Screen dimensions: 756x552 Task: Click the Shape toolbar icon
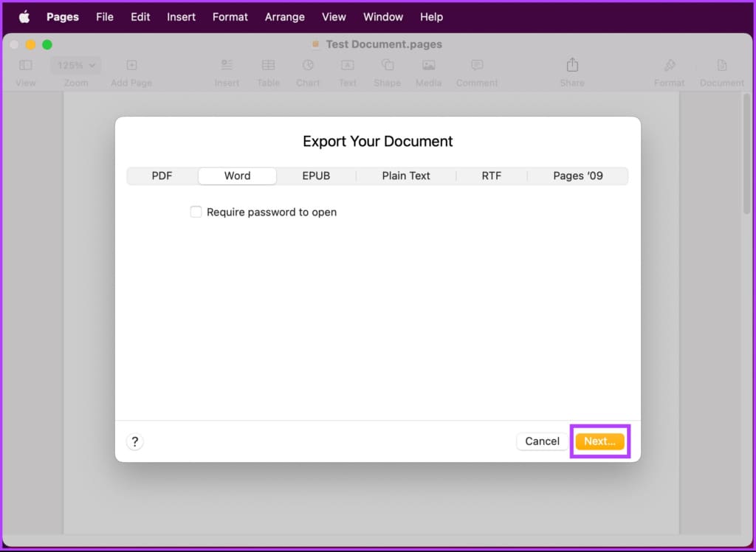(388, 65)
